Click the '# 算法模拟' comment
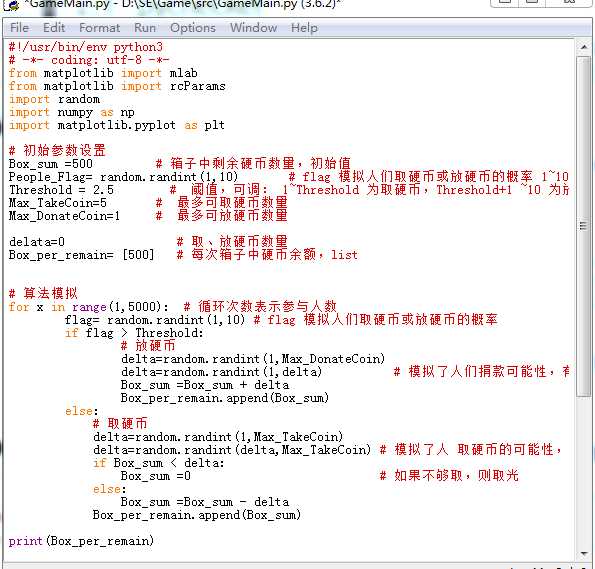595x569 pixels. [x=43, y=293]
